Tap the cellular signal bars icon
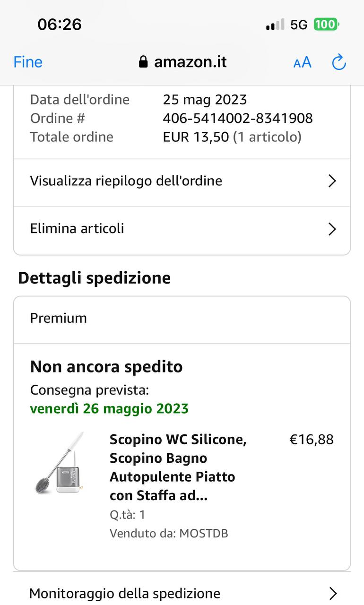 (275, 25)
